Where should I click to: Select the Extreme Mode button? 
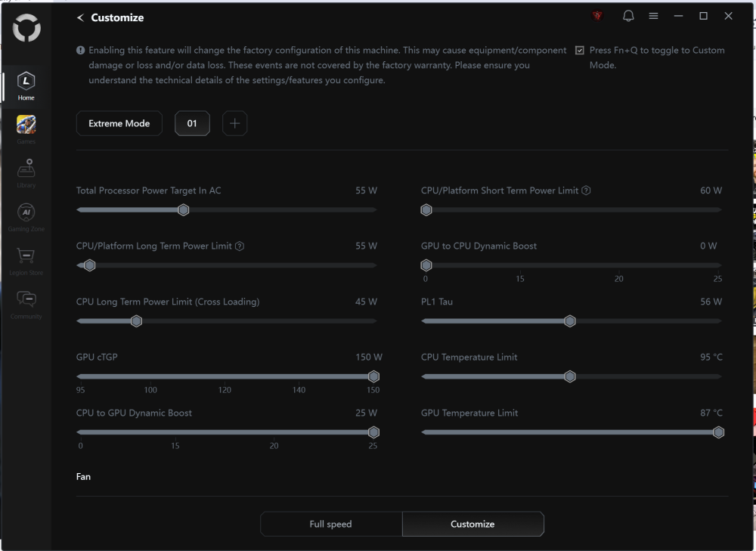coord(119,123)
